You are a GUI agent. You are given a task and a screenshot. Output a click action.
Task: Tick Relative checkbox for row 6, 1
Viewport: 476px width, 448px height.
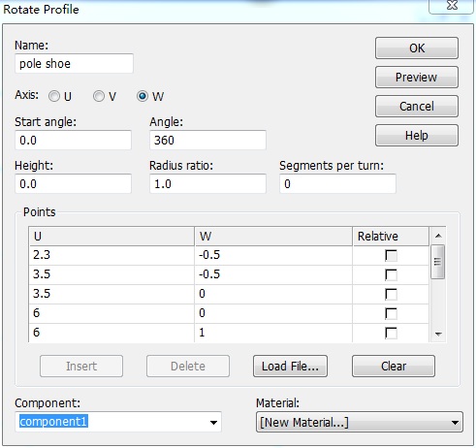[391, 333]
